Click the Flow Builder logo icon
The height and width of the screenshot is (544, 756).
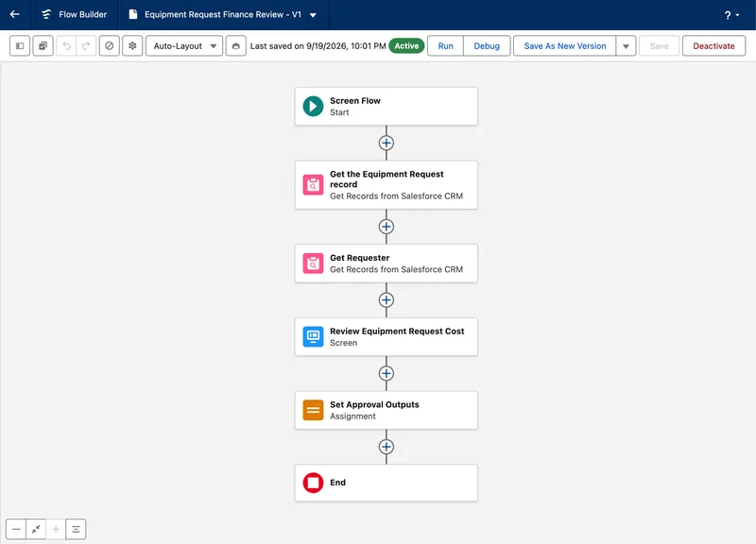point(46,14)
